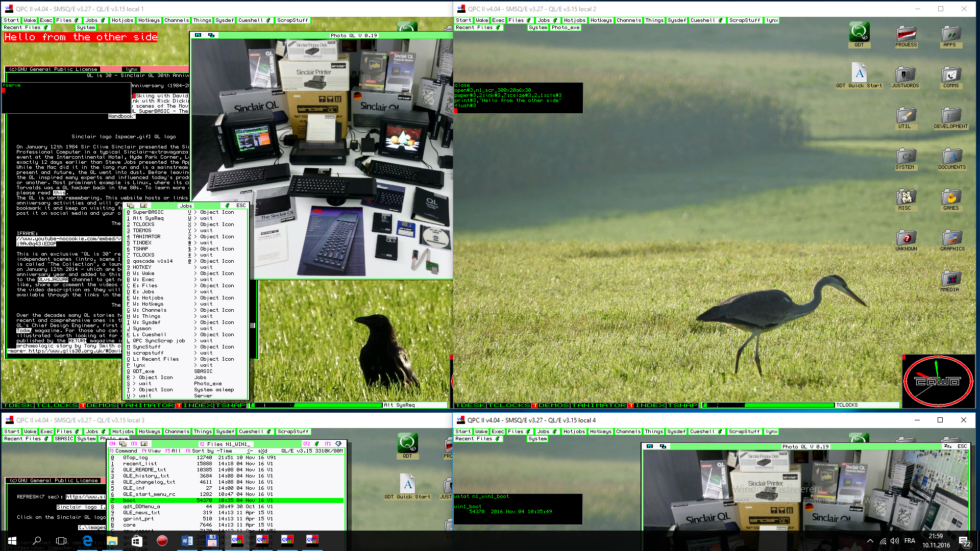Click the TSNAP bar button in window 2
The width and height of the screenshot is (980, 551).
[682, 405]
